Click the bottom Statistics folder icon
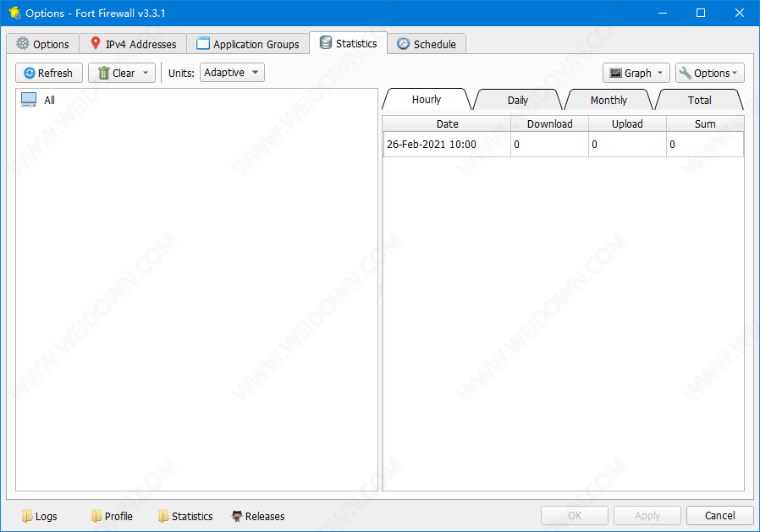Viewport: 760px width, 532px height. pos(164,516)
